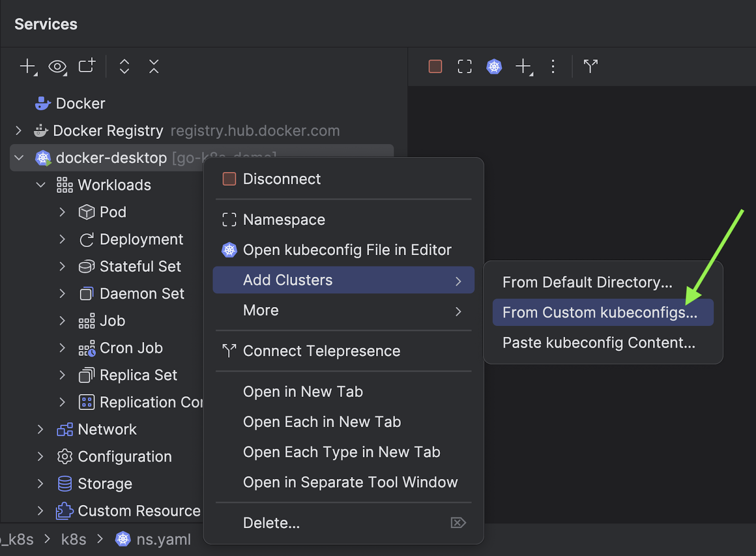756x556 pixels.
Task: Open the More submenu entry
Action: pyautogui.click(x=344, y=310)
